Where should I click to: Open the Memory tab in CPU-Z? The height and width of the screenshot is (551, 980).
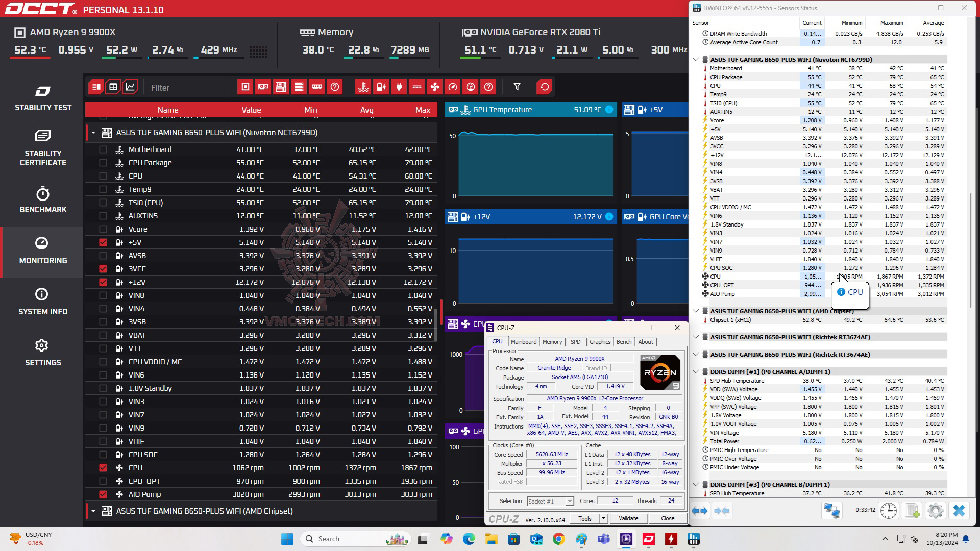pyautogui.click(x=552, y=342)
